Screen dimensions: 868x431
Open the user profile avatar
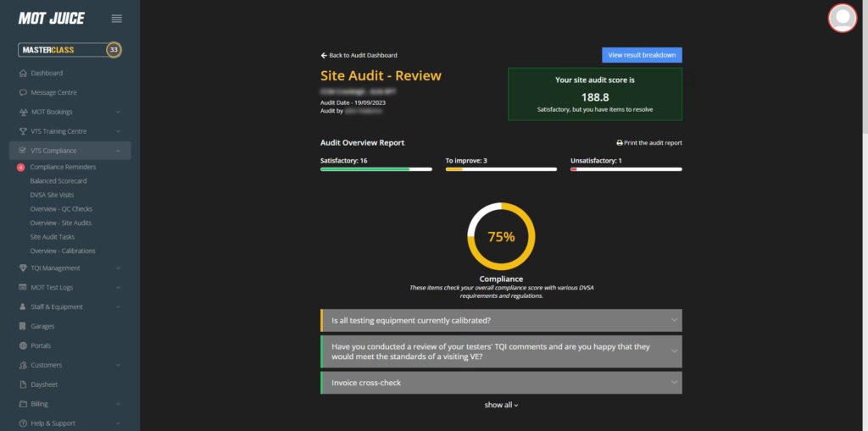(842, 18)
